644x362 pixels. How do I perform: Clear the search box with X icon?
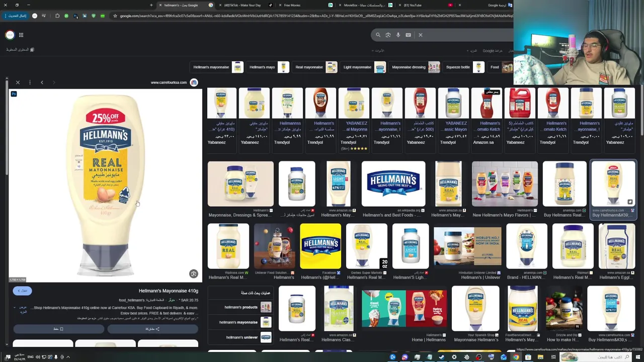(420, 35)
